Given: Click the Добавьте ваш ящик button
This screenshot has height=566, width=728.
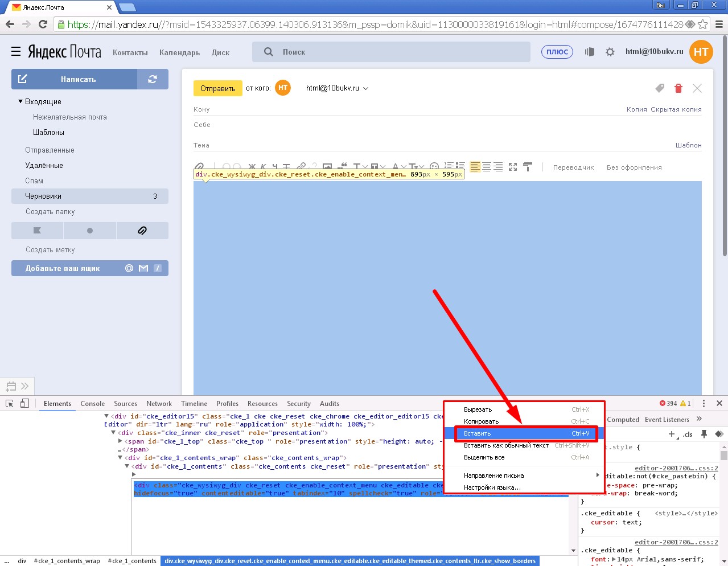Looking at the screenshot, I should 90,268.
